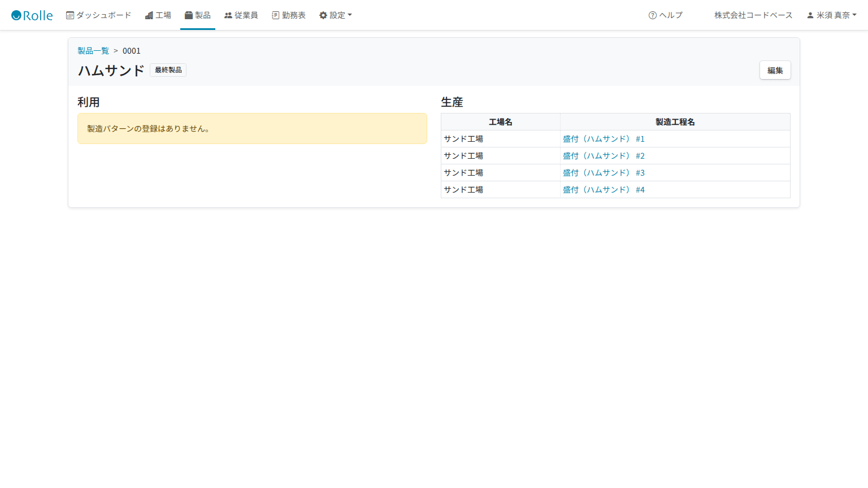Screen dimensions: 868x488
Task: Expand the 米須 真奈 user dropdown
Action: point(832,15)
